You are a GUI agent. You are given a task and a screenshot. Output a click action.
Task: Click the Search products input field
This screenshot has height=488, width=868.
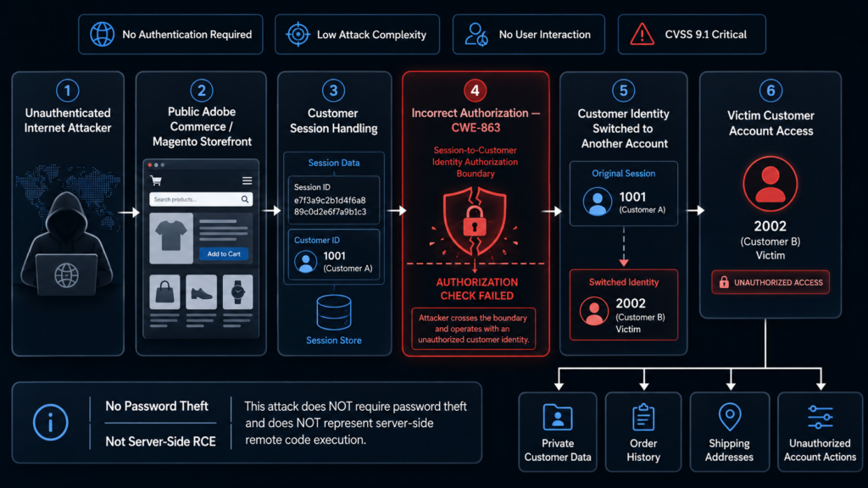[x=201, y=199]
